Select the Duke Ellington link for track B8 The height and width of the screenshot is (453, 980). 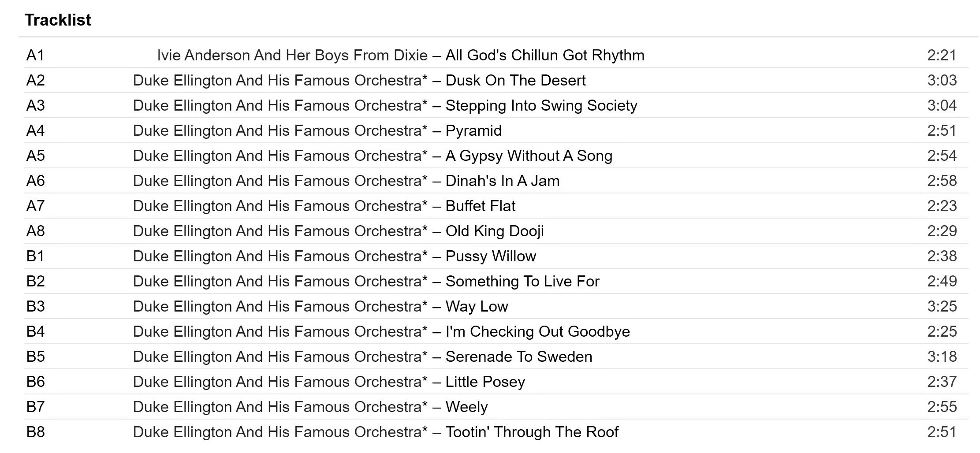[279, 432]
